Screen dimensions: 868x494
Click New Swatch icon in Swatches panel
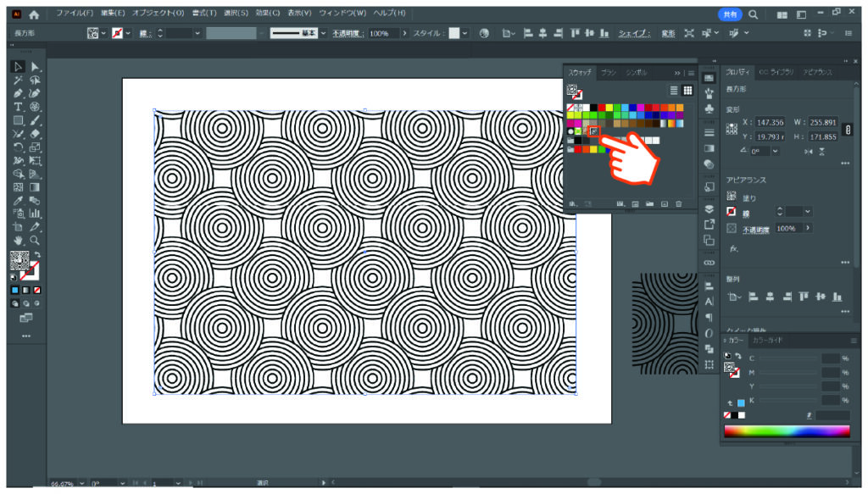point(665,204)
